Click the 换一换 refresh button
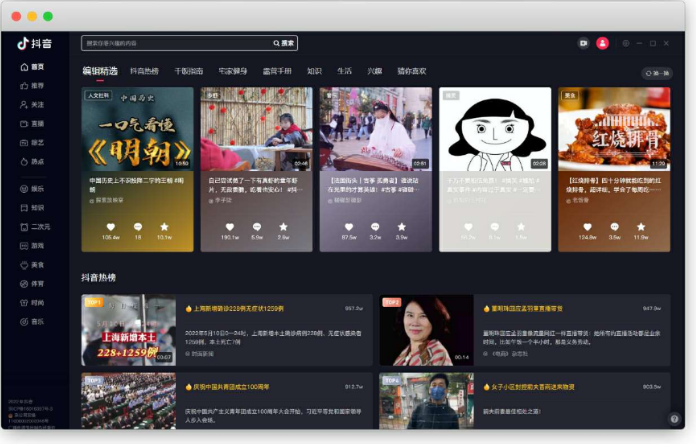Image resolution: width=696 pixels, height=444 pixels. coord(657,73)
